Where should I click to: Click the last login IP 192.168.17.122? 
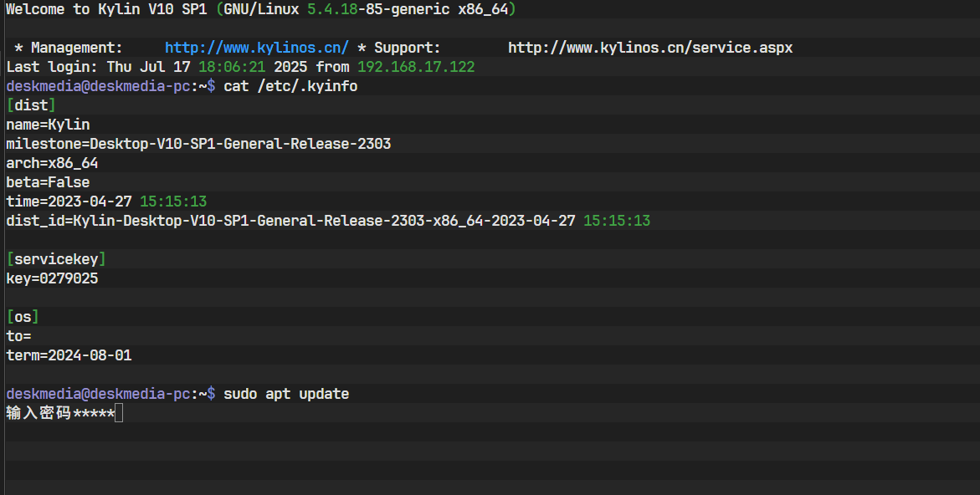(416, 67)
